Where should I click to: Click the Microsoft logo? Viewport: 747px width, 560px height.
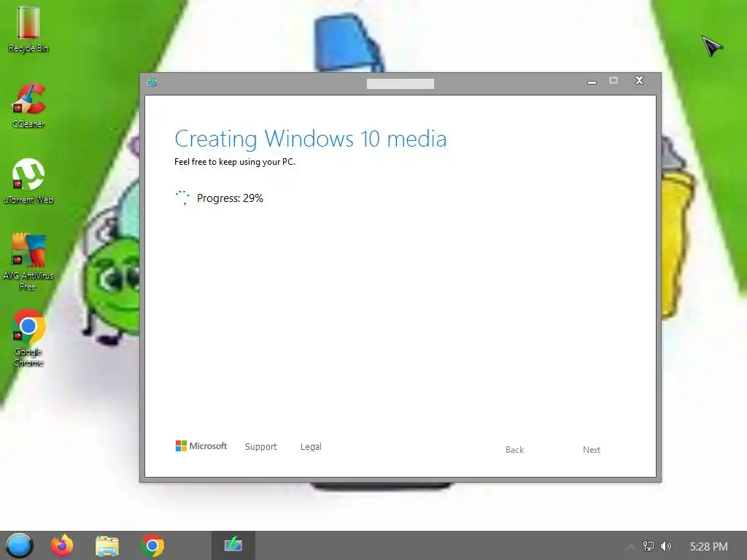pos(201,446)
